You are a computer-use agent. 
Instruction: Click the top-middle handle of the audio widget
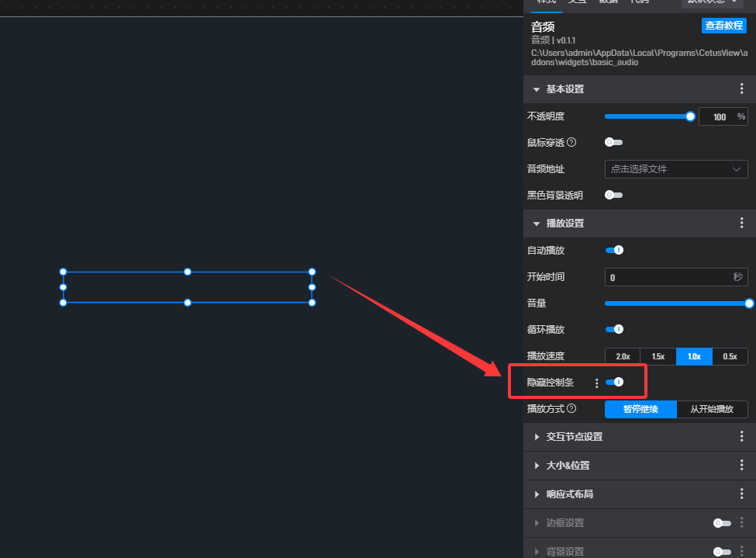coord(188,272)
